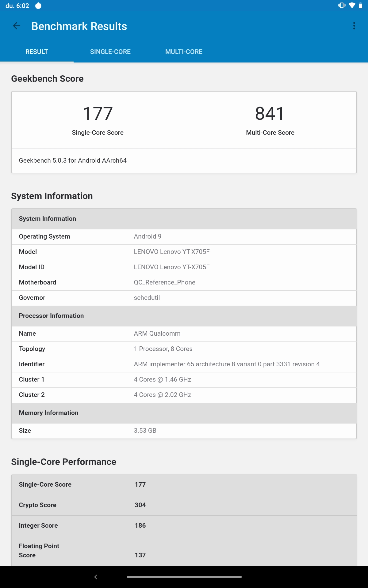Tap the Model ID row label
Image resolution: width=368 pixels, height=588 pixels.
point(32,267)
